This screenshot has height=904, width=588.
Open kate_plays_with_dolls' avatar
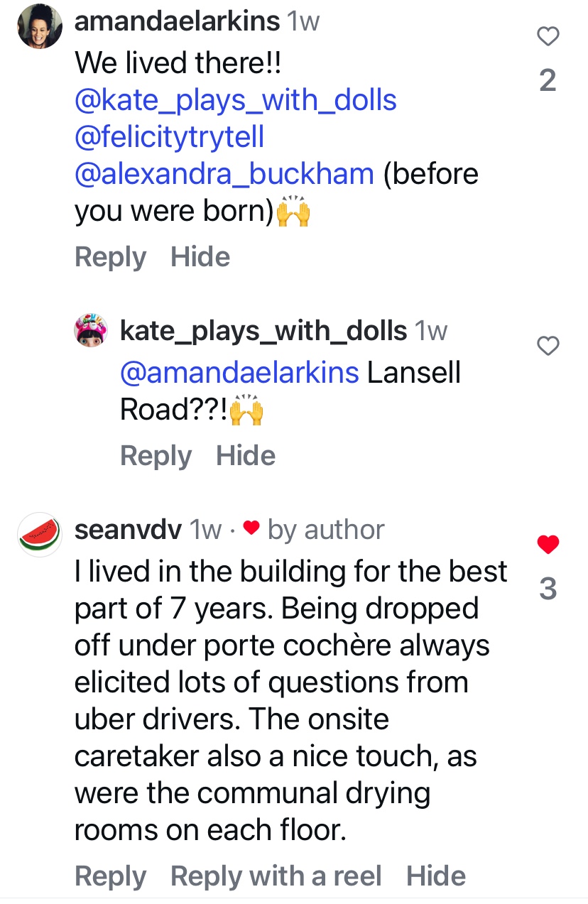[91, 330]
